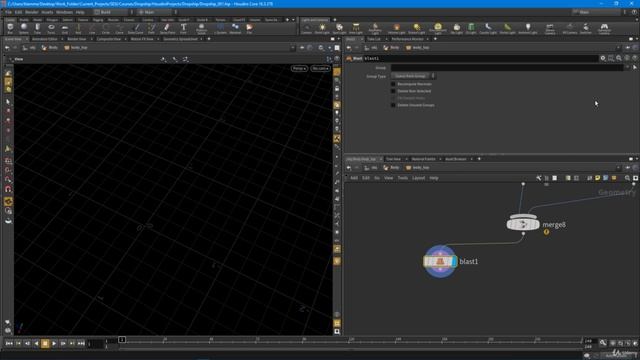Image resolution: width=640 pixels, height=360 pixels.
Task: Select the Spray Paint shelf tool
Action: (x=167, y=28)
